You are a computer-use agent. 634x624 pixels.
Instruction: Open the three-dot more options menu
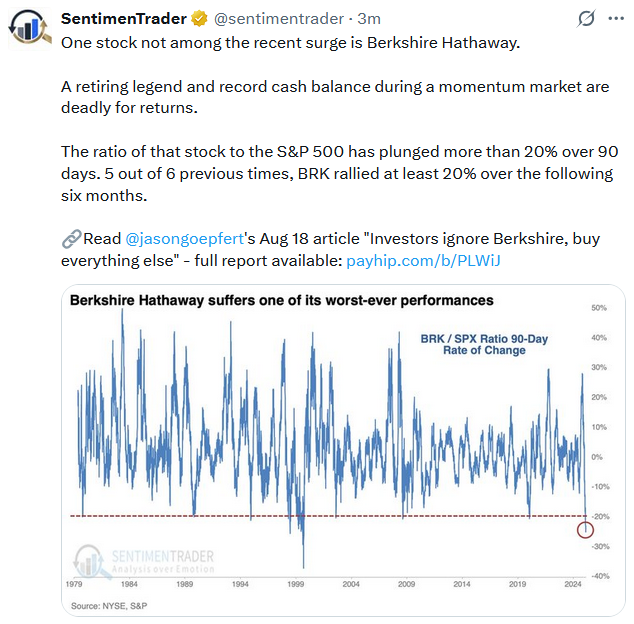click(x=618, y=19)
